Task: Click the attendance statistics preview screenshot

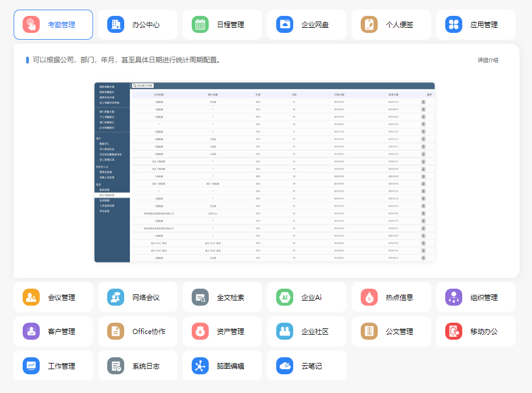Action: (x=265, y=172)
